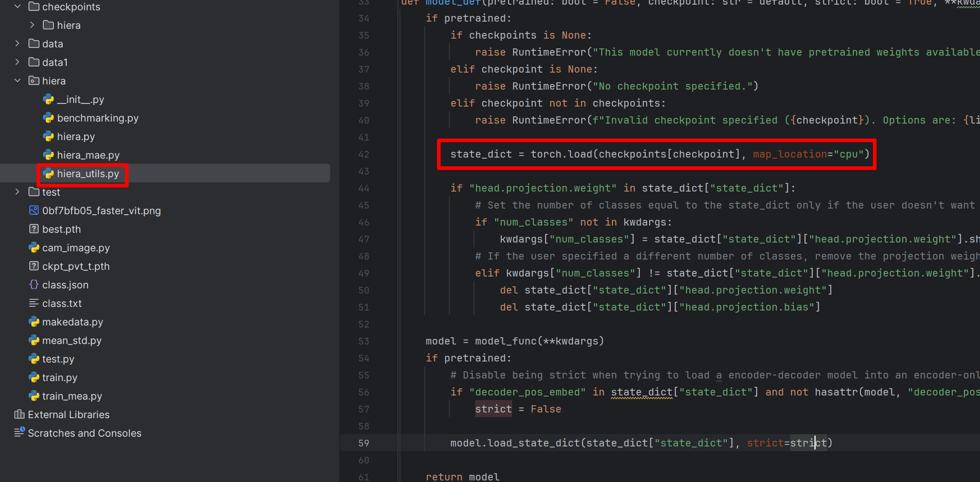Click 'return model' on line 61
The image size is (980, 482).
[463, 477]
